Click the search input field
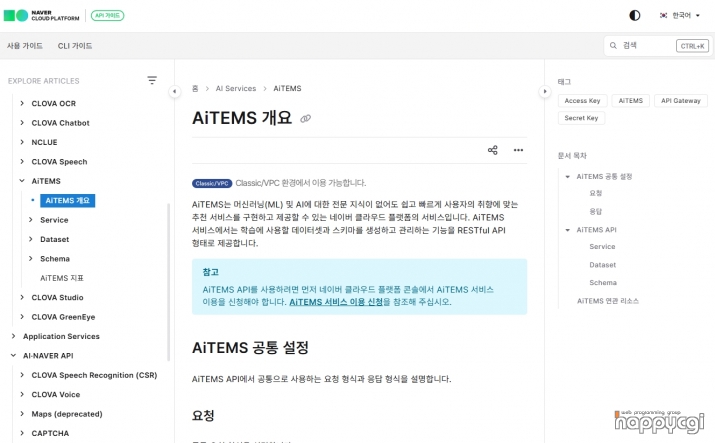This screenshot has height=443, width=715. (x=645, y=45)
